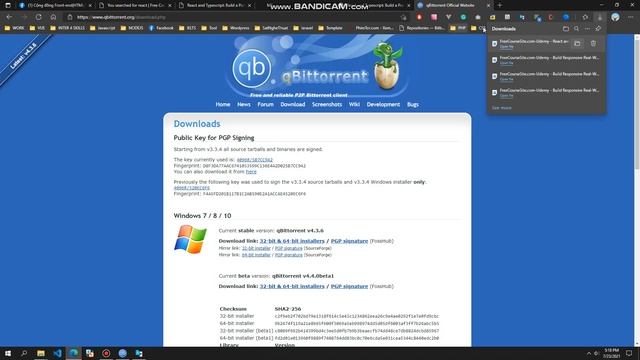640x360 pixels.
Task: Reload the current page
Action: tap(38, 17)
